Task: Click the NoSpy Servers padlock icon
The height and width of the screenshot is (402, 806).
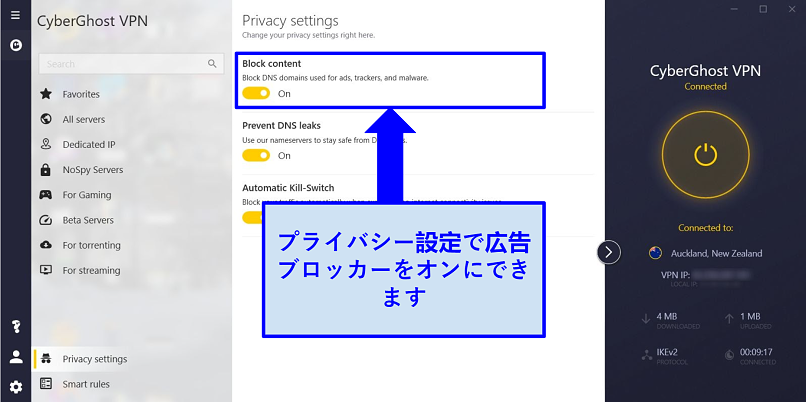Action: coord(46,170)
